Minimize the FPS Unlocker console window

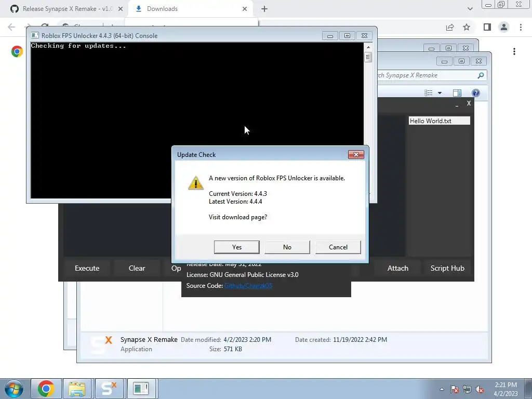330,36
